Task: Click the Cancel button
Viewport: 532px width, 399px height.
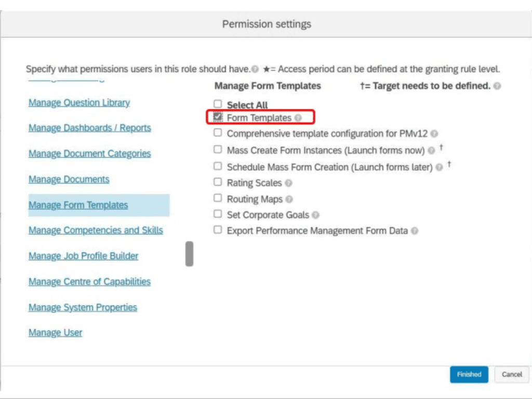Action: tap(512, 374)
